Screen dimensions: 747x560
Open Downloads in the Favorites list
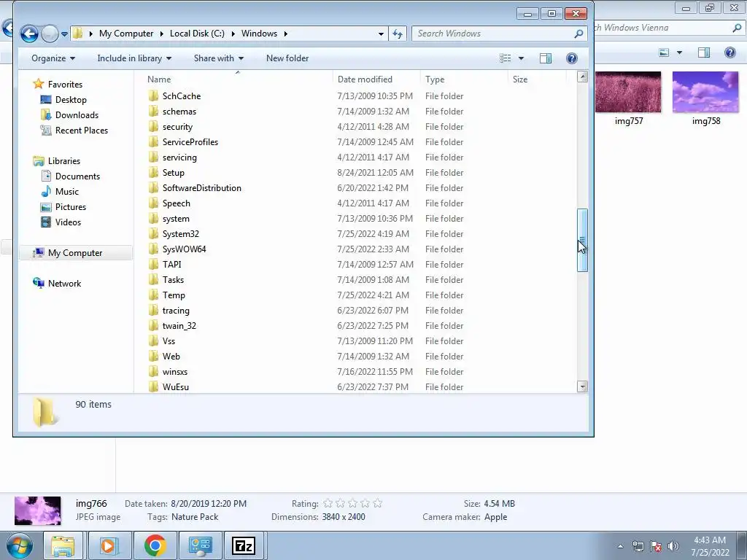tap(76, 114)
